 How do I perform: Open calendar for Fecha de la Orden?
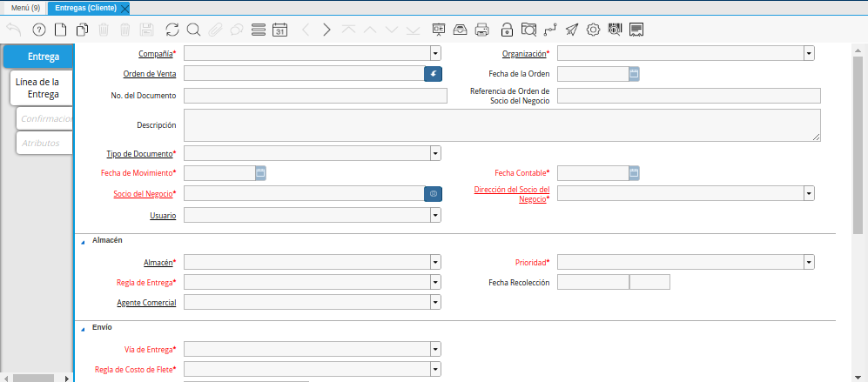coord(635,74)
